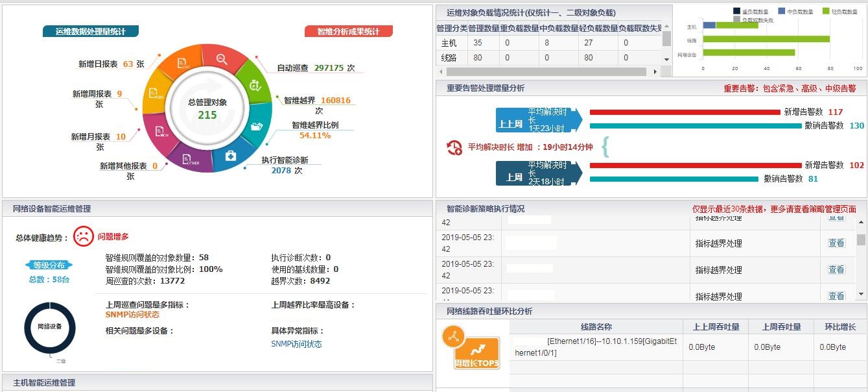Click the magnifier icon for 自动巡查
Screen dimensions: 868x392
point(222,60)
